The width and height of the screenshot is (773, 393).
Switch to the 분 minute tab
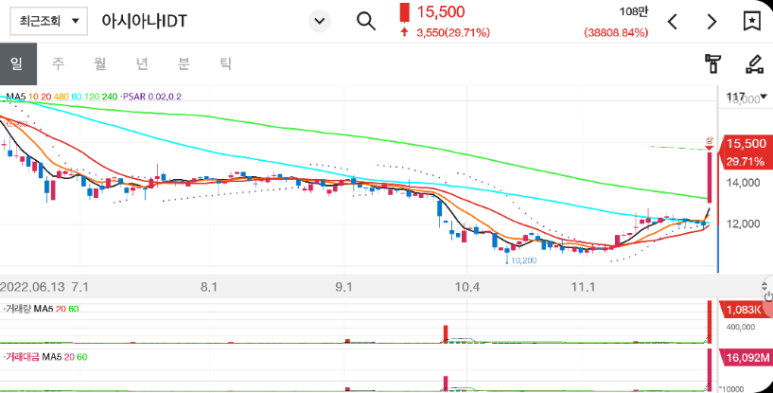pyautogui.click(x=184, y=64)
